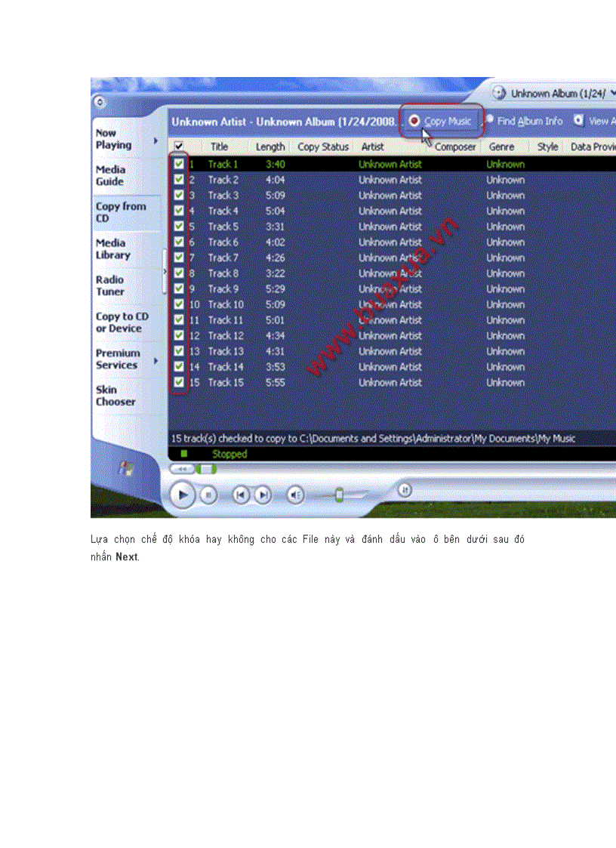Mute sound using the speaker icon
The height and width of the screenshot is (848, 616).
point(294,495)
